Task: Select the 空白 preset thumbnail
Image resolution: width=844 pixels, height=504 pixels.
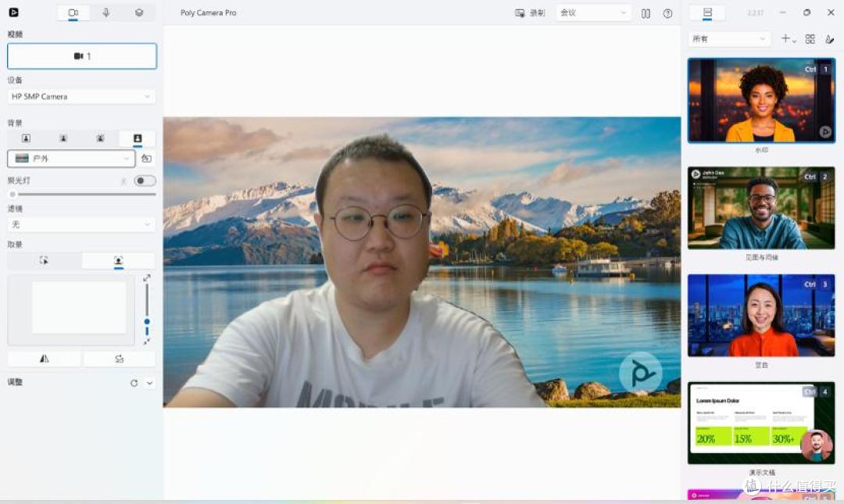Action: pyautogui.click(x=761, y=316)
